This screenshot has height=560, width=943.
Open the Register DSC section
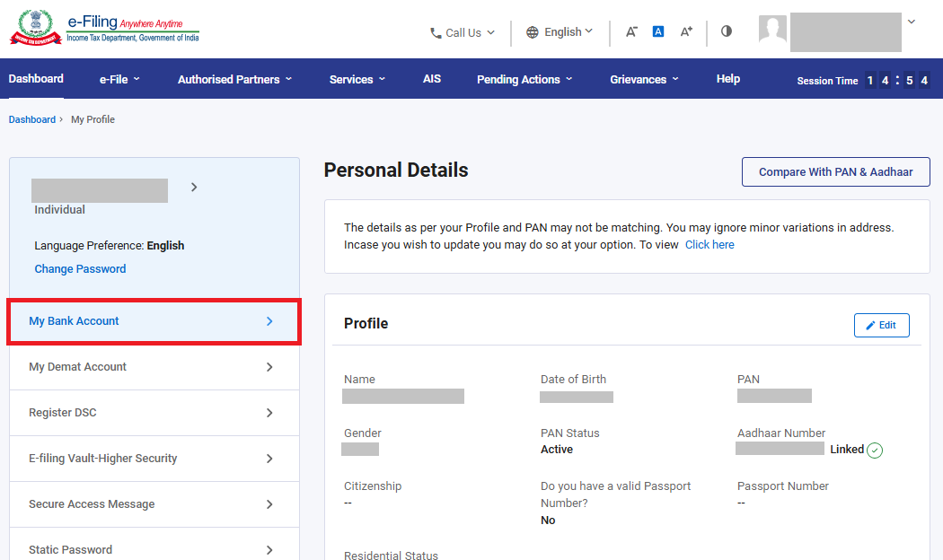[153, 413]
